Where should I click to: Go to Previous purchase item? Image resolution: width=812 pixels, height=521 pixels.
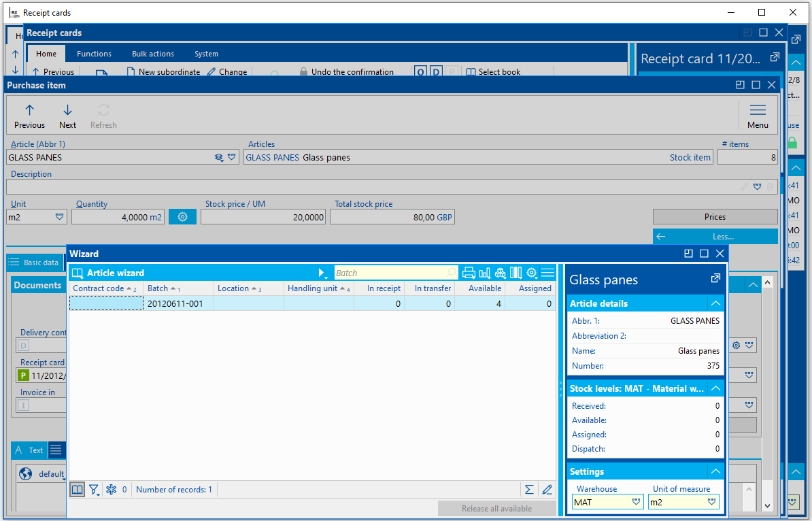[29, 116]
